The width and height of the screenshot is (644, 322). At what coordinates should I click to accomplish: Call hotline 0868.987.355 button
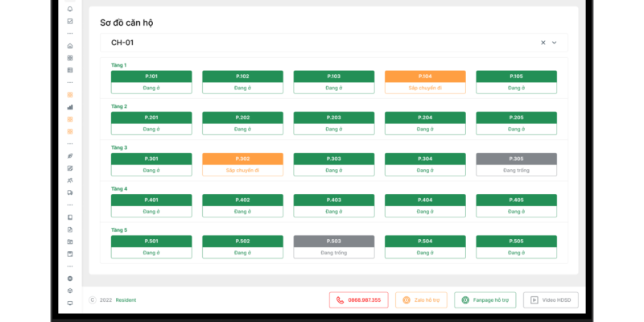click(359, 300)
